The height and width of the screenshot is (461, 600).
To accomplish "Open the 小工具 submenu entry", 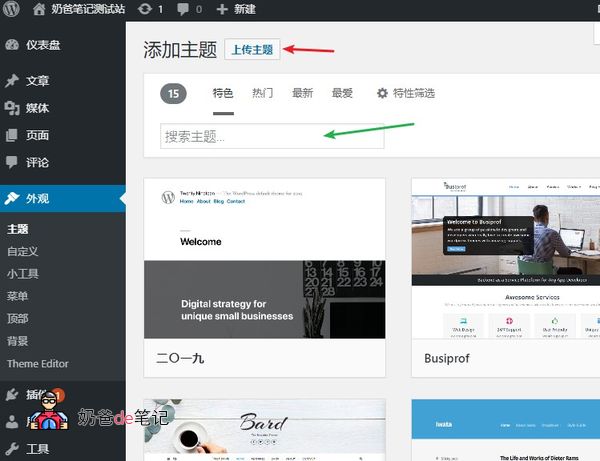I will click(x=23, y=274).
